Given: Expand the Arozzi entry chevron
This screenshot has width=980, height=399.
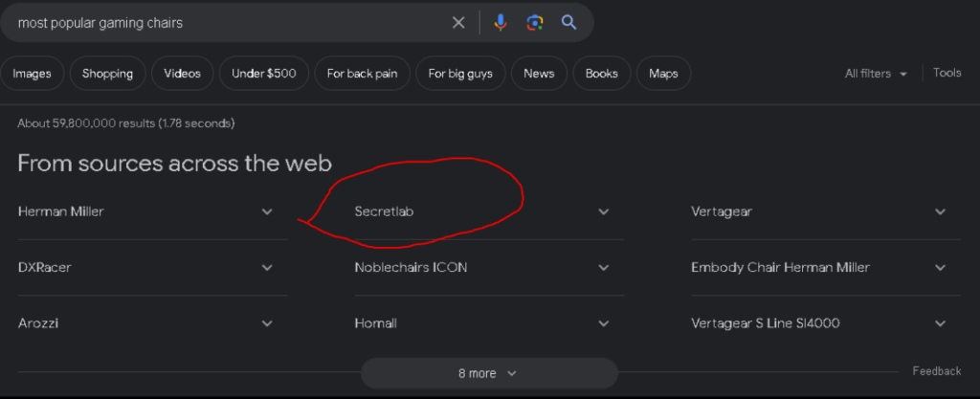Looking at the screenshot, I should pyautogui.click(x=267, y=323).
